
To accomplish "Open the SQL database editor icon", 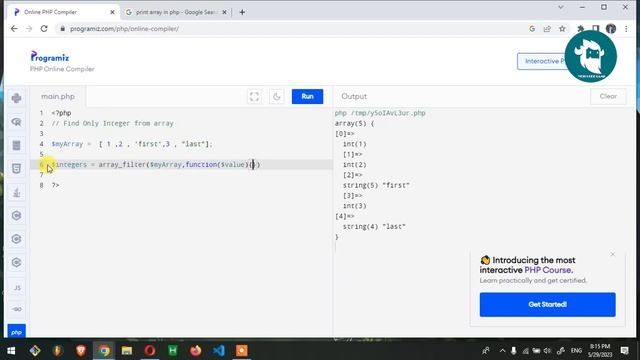I will pyautogui.click(x=16, y=146).
